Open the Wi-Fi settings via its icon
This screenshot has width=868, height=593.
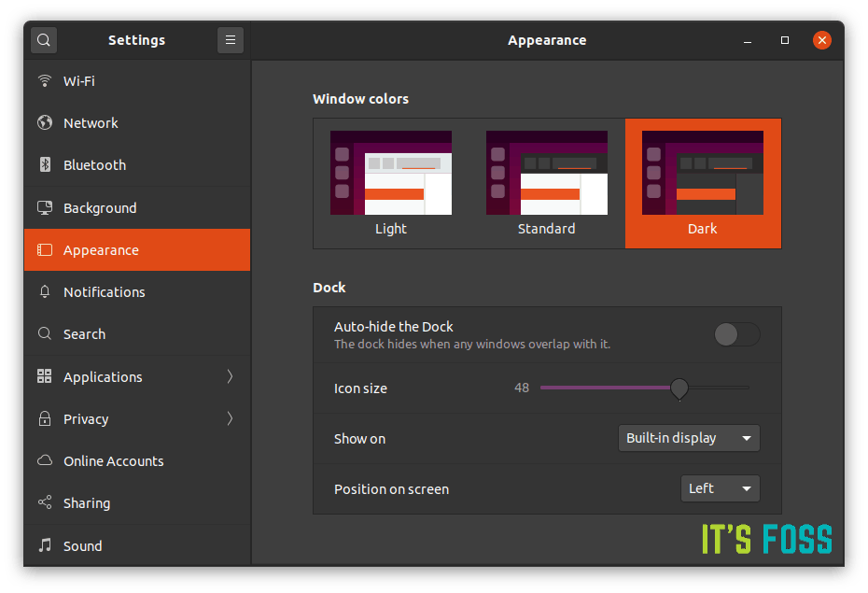click(44, 80)
